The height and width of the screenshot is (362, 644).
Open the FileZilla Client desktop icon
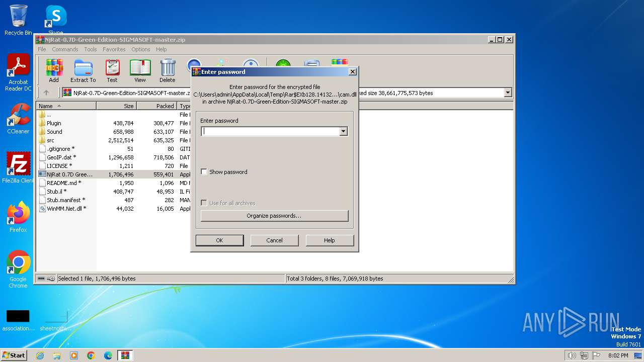(18, 168)
